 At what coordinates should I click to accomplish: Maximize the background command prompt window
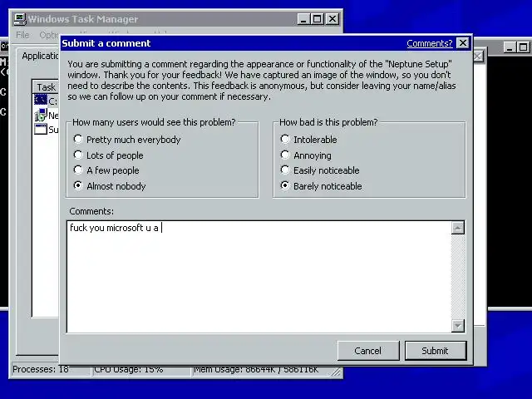pyautogui.click(x=524, y=47)
